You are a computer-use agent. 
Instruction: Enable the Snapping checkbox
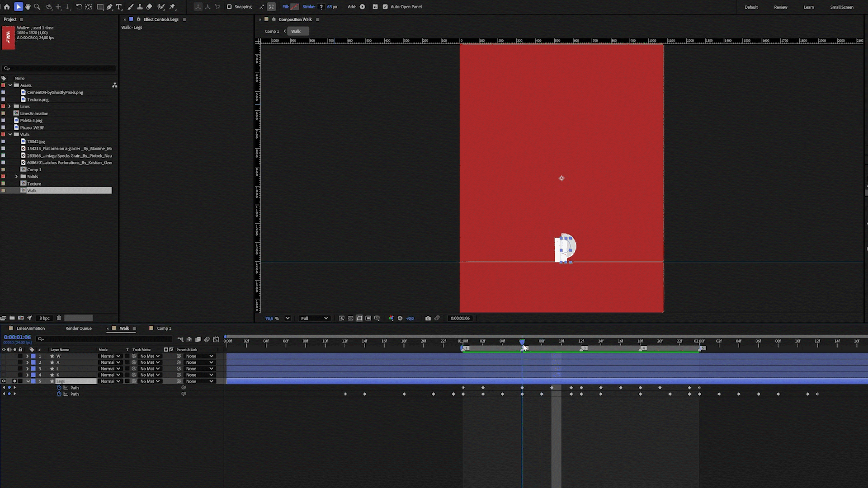pos(229,7)
